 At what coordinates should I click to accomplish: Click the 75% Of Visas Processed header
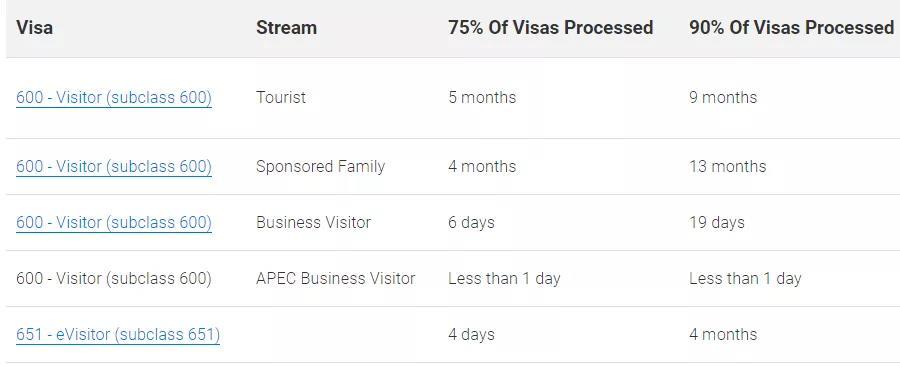(550, 28)
